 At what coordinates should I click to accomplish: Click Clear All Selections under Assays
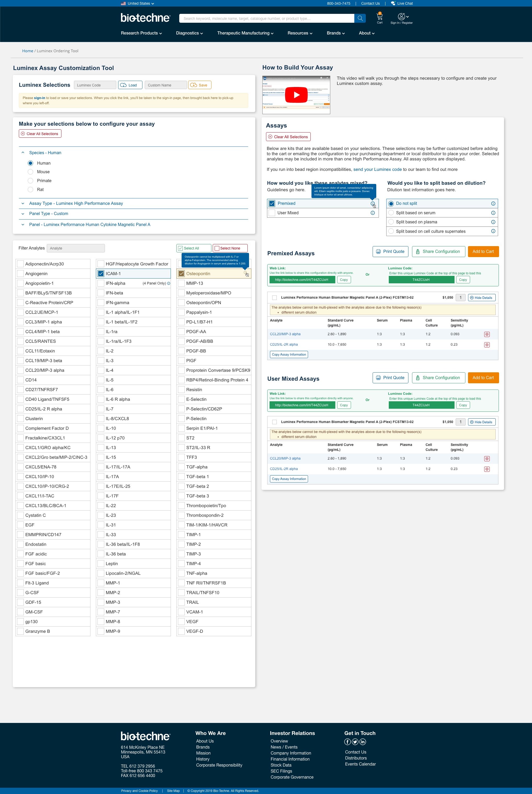point(288,137)
